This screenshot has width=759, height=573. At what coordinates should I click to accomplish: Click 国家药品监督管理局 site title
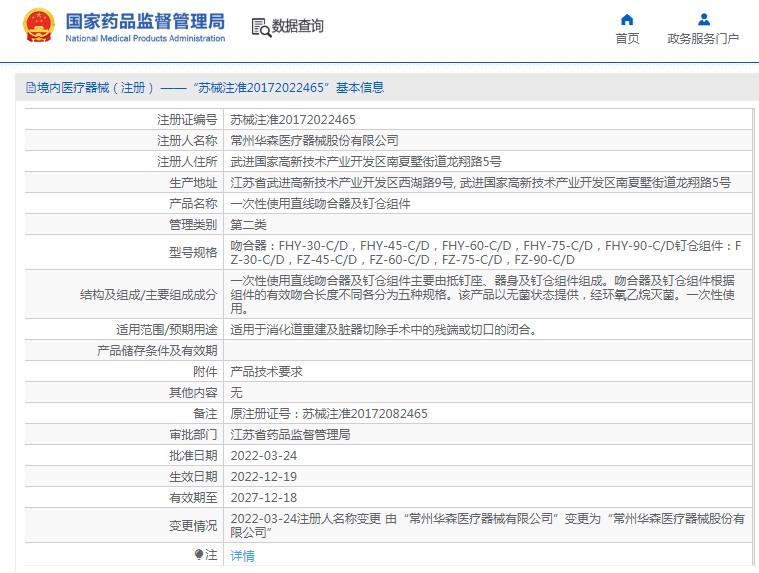145,22
